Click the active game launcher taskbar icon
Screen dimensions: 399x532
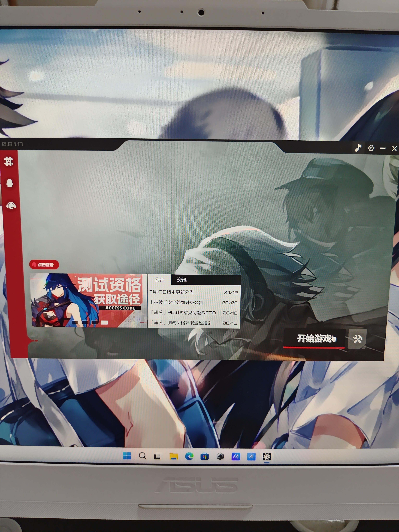coord(267,457)
